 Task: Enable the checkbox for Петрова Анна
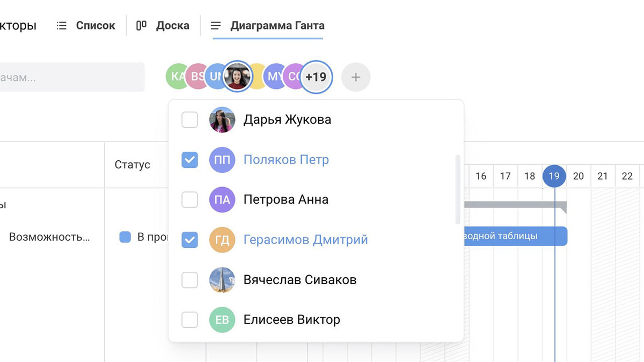(189, 200)
